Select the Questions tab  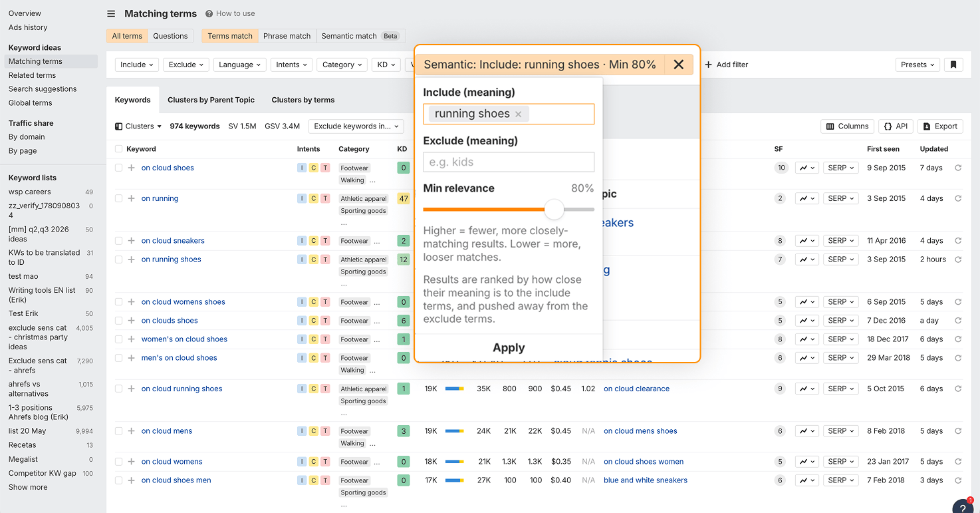coord(170,36)
